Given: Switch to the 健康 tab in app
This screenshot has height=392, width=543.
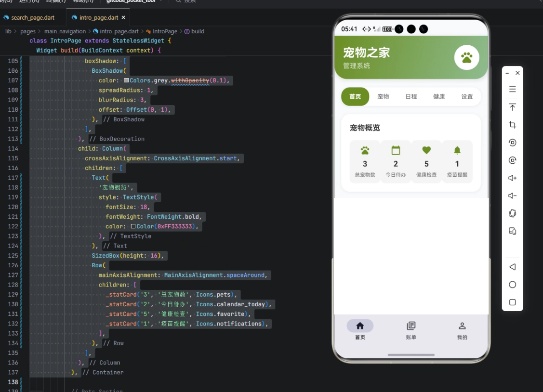Looking at the screenshot, I should tap(439, 96).
